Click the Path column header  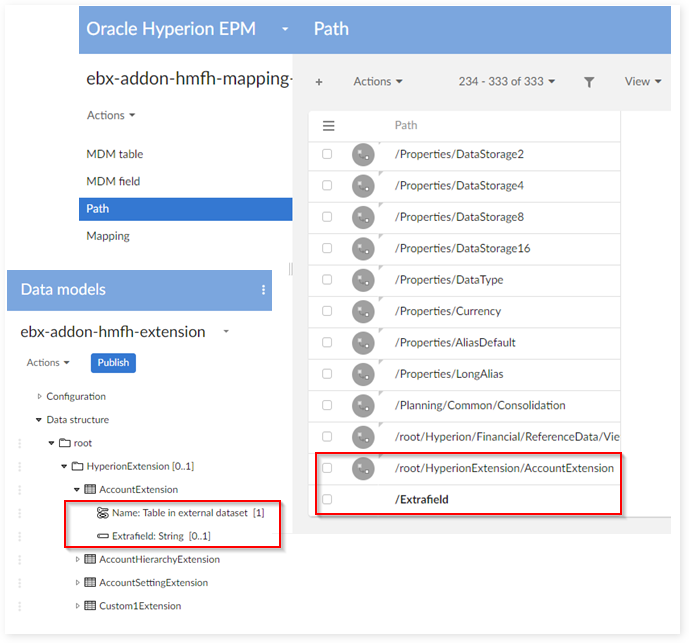pos(406,126)
